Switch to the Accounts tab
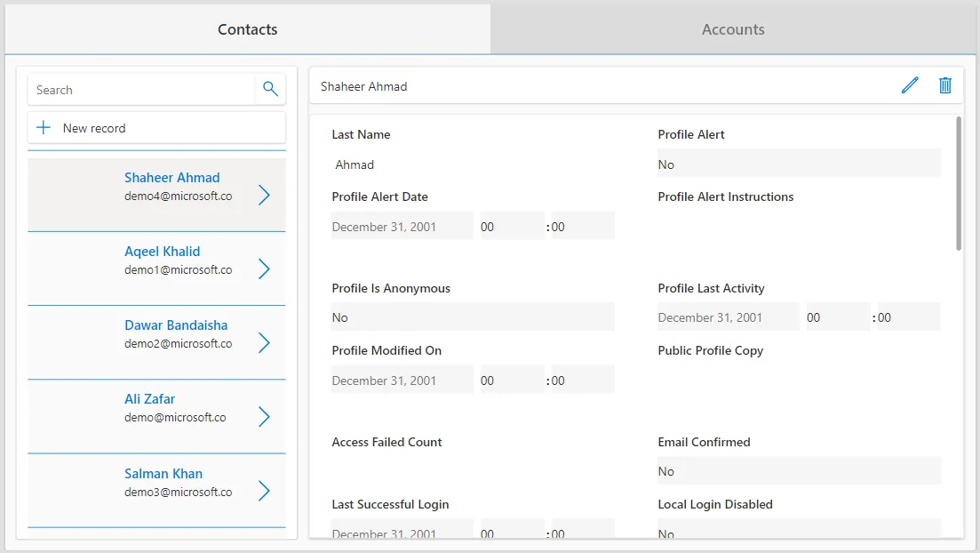The width and height of the screenshot is (980, 553). pos(733,29)
